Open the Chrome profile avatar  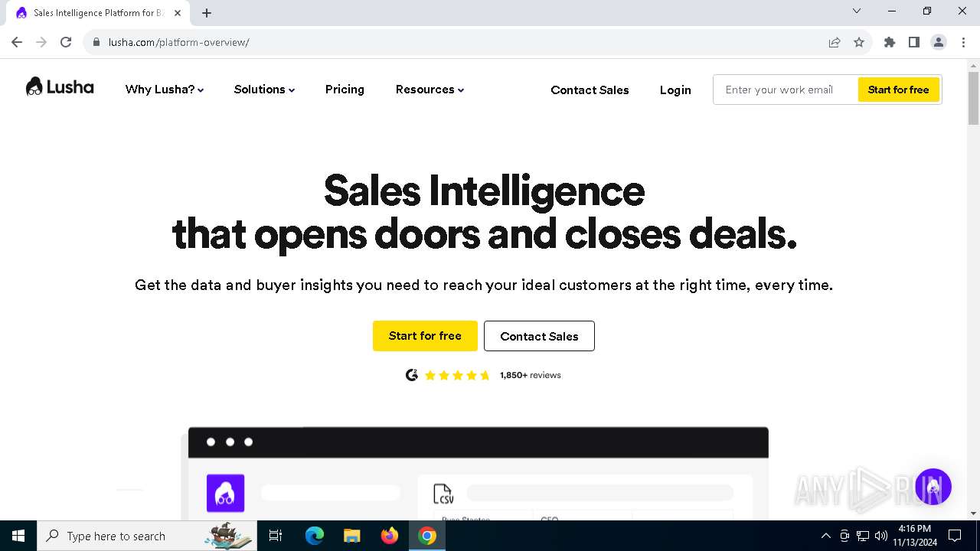pyautogui.click(x=939, y=42)
